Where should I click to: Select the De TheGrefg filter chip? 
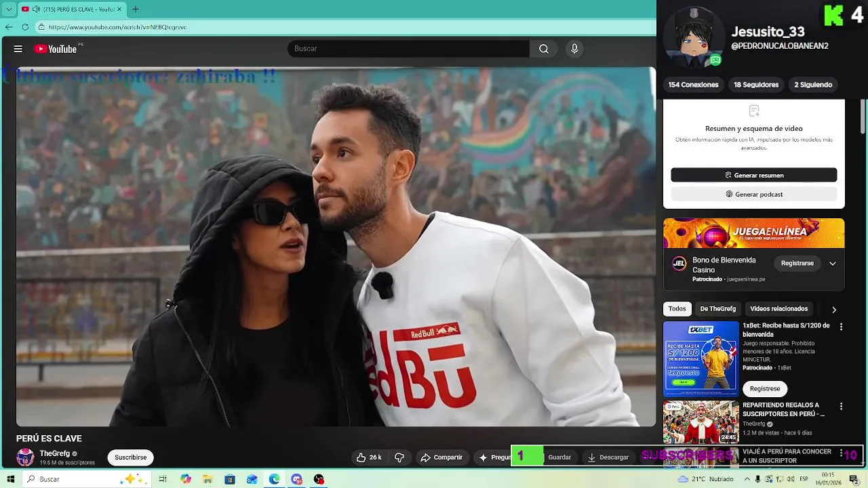pos(717,308)
